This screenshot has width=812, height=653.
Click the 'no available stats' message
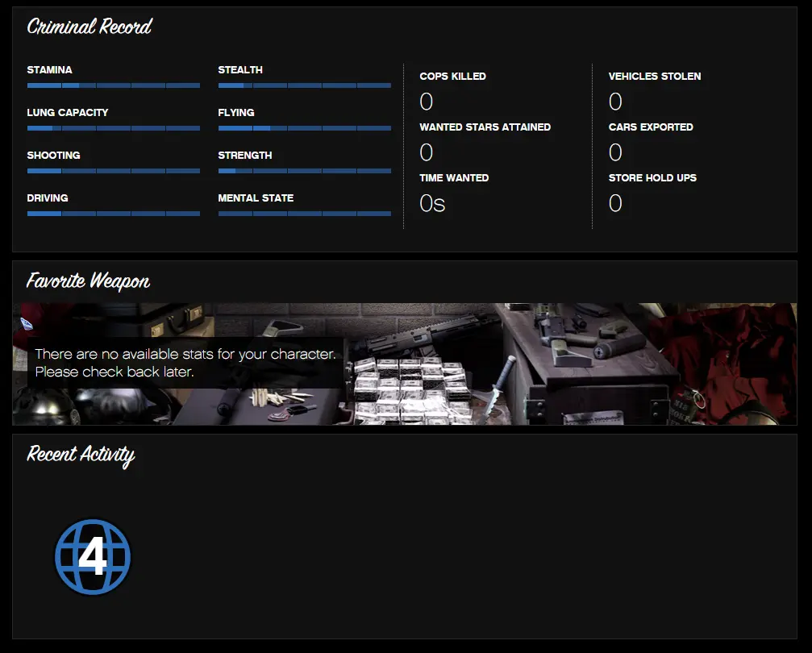(185, 363)
